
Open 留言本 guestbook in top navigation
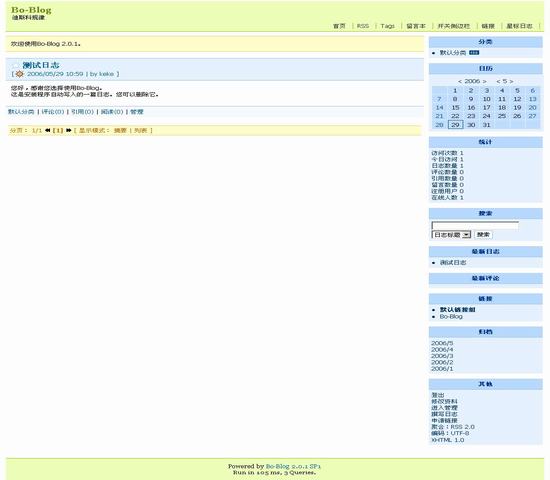click(416, 26)
